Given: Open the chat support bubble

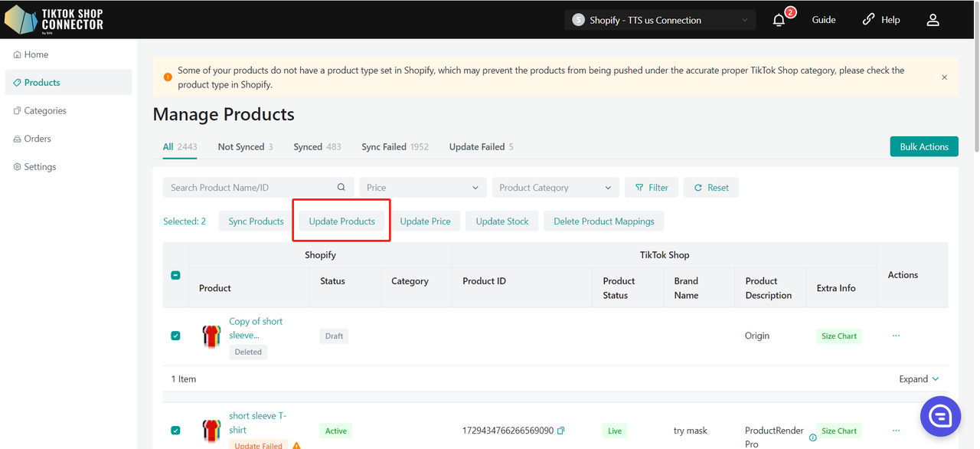Looking at the screenshot, I should (x=939, y=417).
